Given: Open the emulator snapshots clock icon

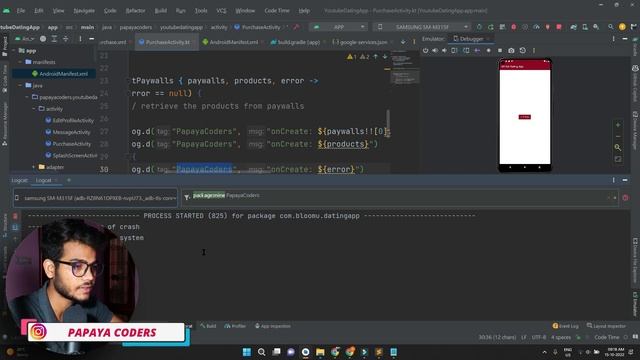Looking at the screenshot, I should click(522, 51).
